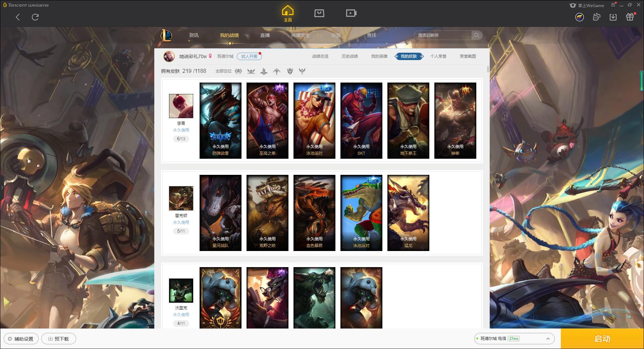Open the gift box rewards icon
The image size is (644, 349).
630,17
